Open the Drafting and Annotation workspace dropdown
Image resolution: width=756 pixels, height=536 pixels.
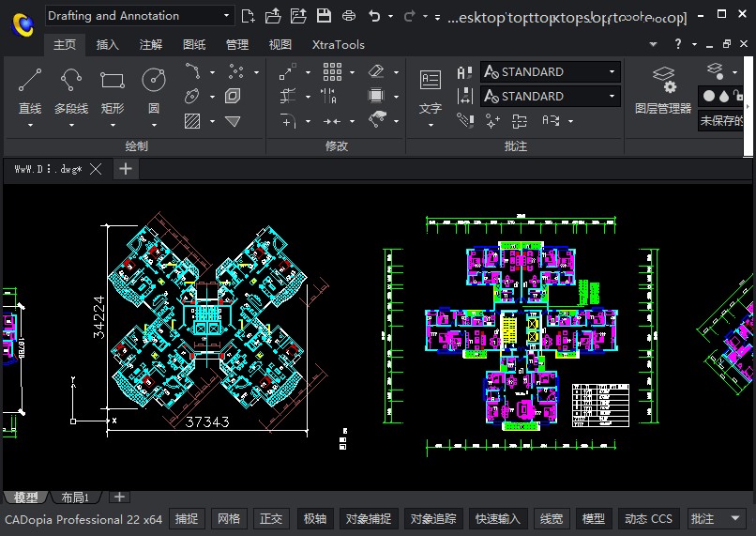[140, 16]
